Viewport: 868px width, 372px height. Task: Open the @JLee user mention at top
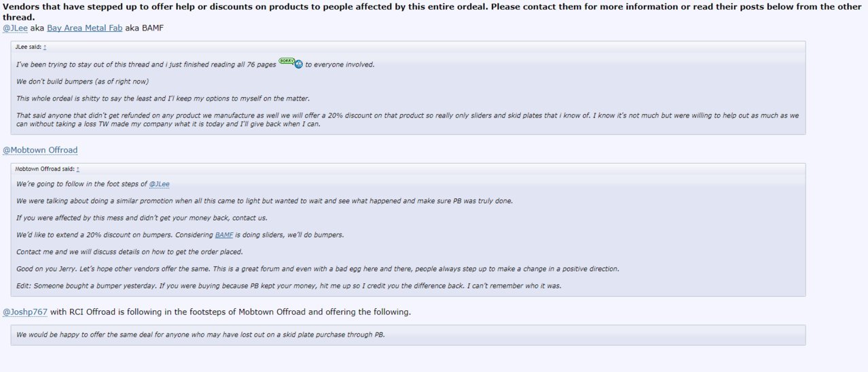(x=15, y=28)
